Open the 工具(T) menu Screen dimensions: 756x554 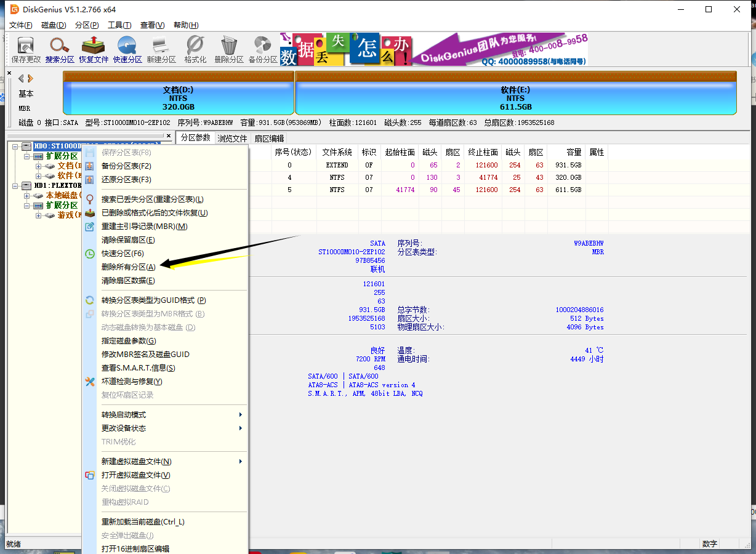[x=119, y=25]
